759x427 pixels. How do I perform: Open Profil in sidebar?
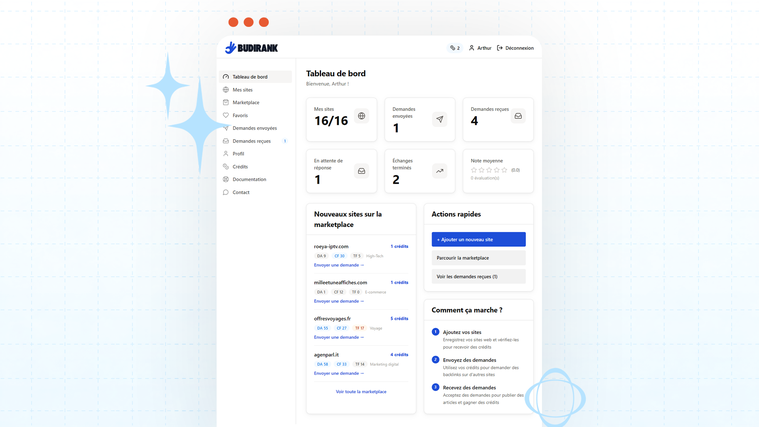click(x=255, y=153)
